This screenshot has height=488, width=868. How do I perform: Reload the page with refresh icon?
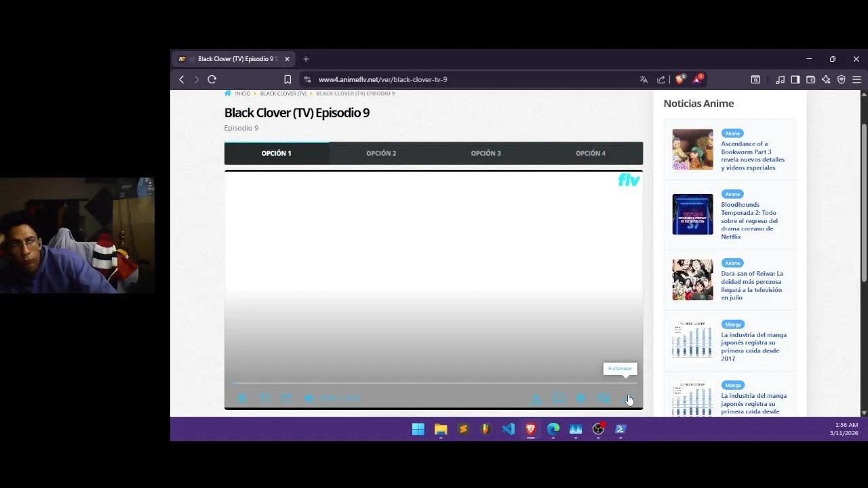coord(212,79)
